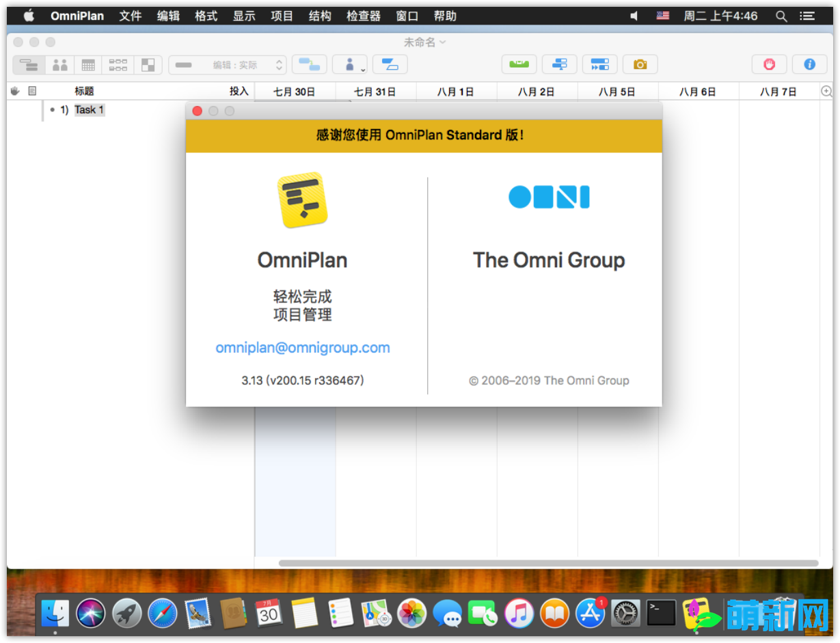
Task: Click the blue Omni Group logo
Action: click(549, 197)
